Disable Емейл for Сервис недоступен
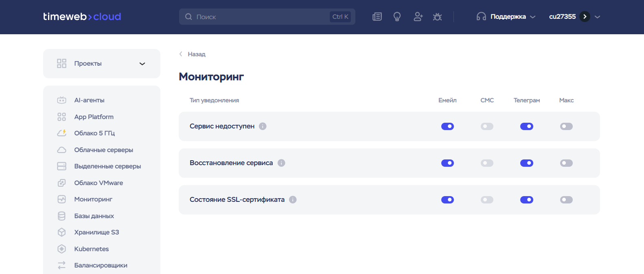 447,126
